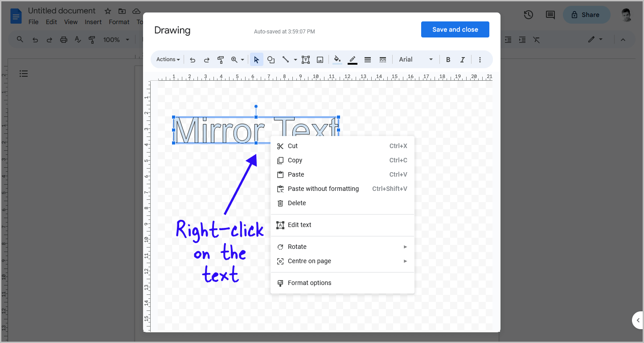The image size is (644, 343).
Task: Open the border weight options
Action: coord(368,59)
